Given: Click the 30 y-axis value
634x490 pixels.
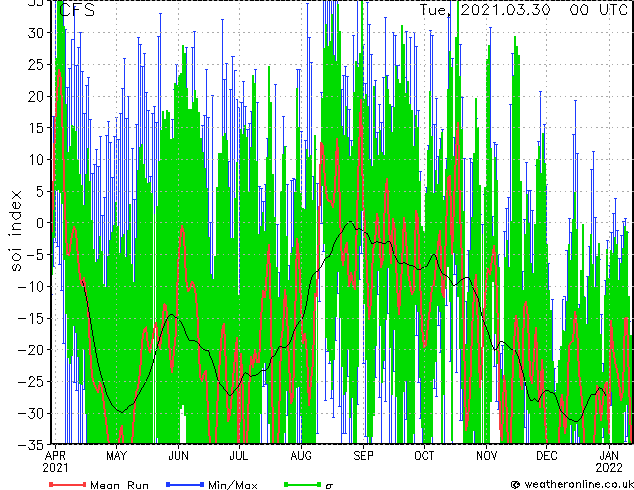Looking at the screenshot, I should [x=35, y=33].
